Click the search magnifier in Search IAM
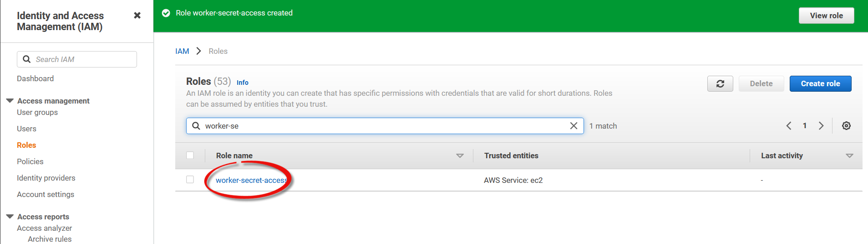The height and width of the screenshot is (244, 868). pyautogui.click(x=27, y=59)
